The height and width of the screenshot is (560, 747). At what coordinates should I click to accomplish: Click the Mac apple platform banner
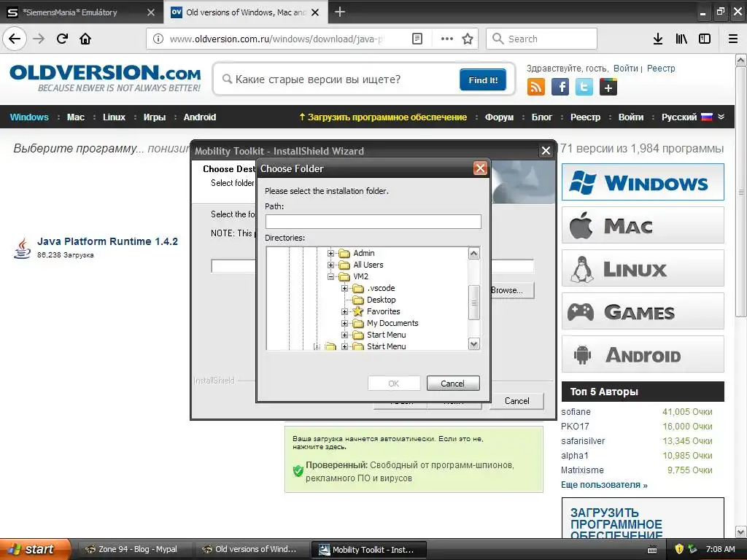tap(643, 225)
